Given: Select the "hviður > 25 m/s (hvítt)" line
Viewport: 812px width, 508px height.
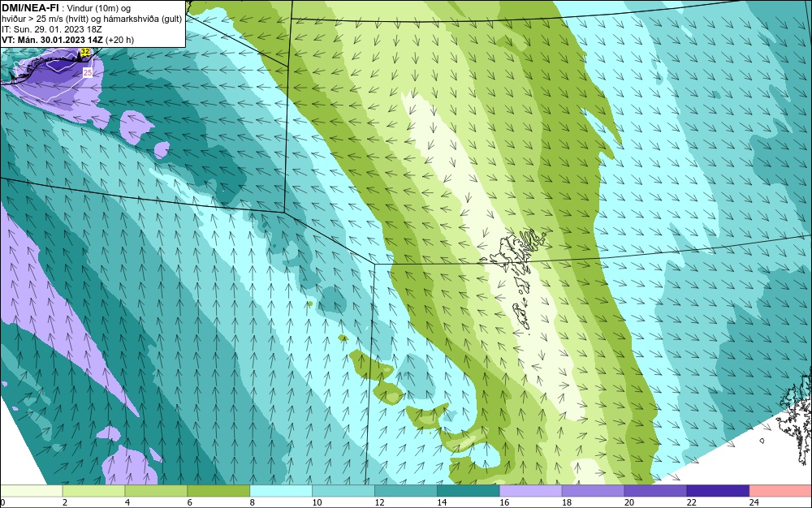Looking at the screenshot, I should 44,19.
